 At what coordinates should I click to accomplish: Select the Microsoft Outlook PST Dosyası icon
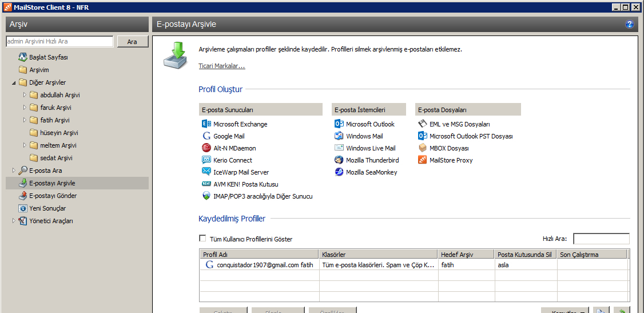pos(422,136)
